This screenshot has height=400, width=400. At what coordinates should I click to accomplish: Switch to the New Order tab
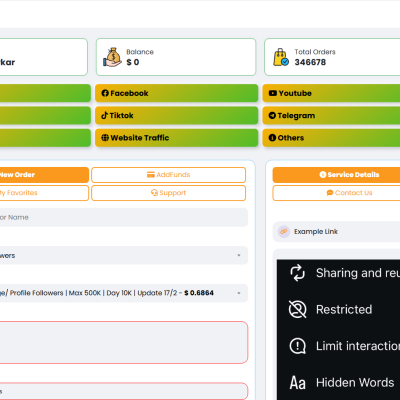44,175
